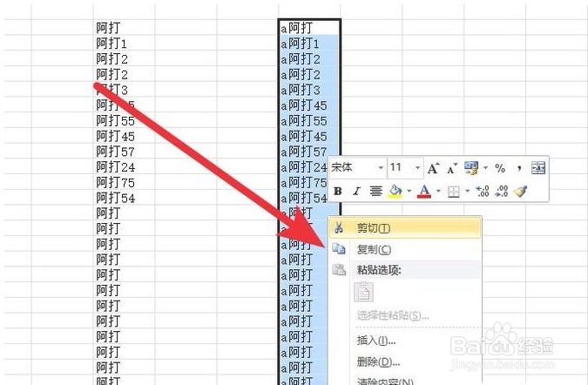Click the paste icon under paste options
The image size is (588, 385).
pos(364,292)
